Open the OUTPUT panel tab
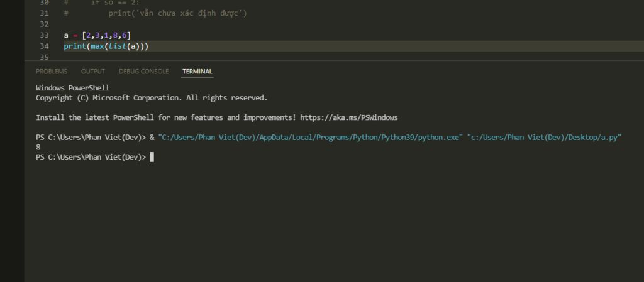This screenshot has width=644, height=282. point(93,72)
